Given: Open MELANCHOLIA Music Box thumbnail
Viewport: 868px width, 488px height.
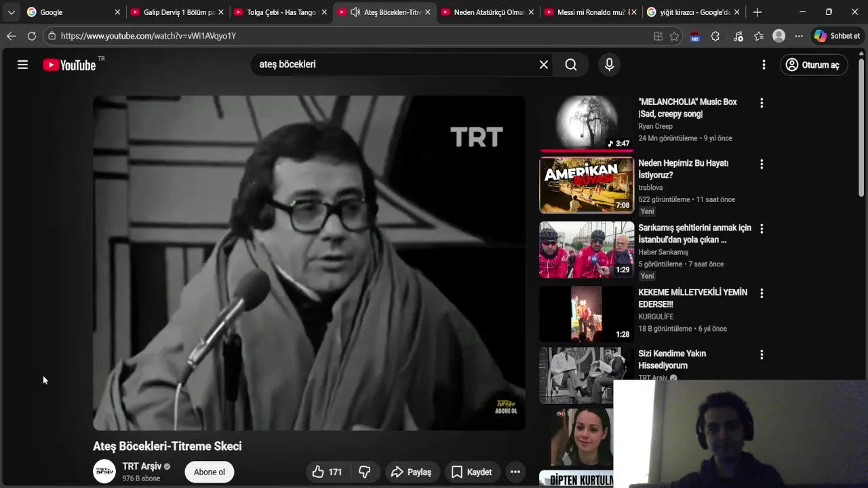Looking at the screenshot, I should pyautogui.click(x=587, y=123).
